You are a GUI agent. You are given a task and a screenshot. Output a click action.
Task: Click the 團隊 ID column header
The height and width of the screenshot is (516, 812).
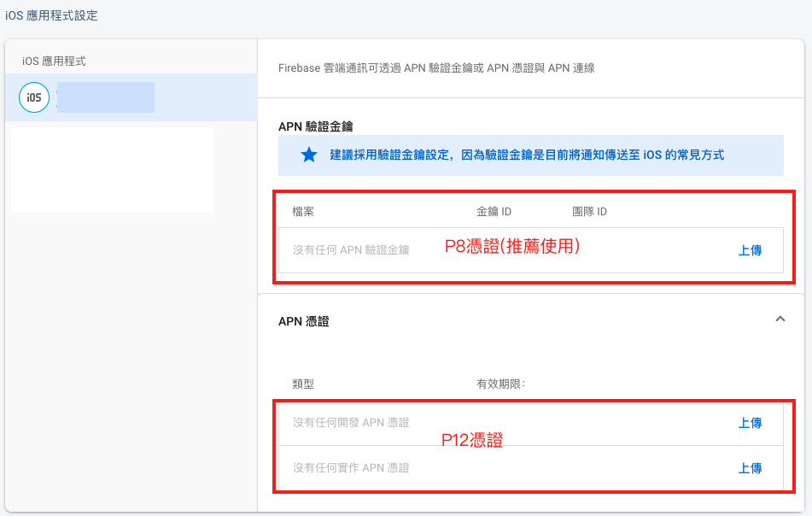[x=589, y=211]
